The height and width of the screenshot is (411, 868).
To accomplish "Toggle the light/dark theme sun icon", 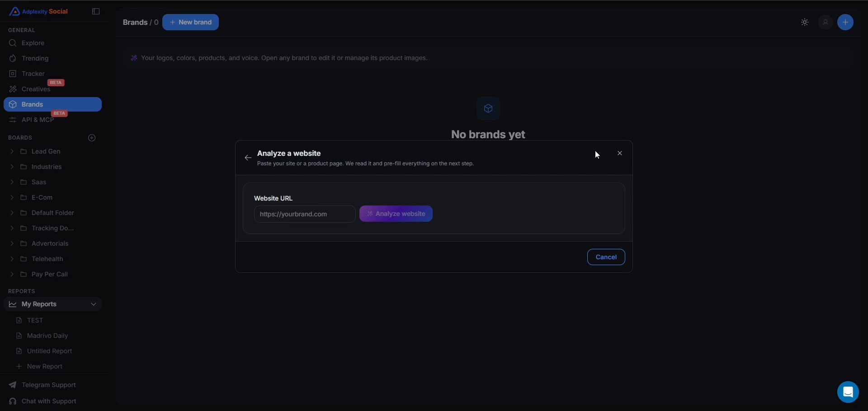I will point(805,22).
